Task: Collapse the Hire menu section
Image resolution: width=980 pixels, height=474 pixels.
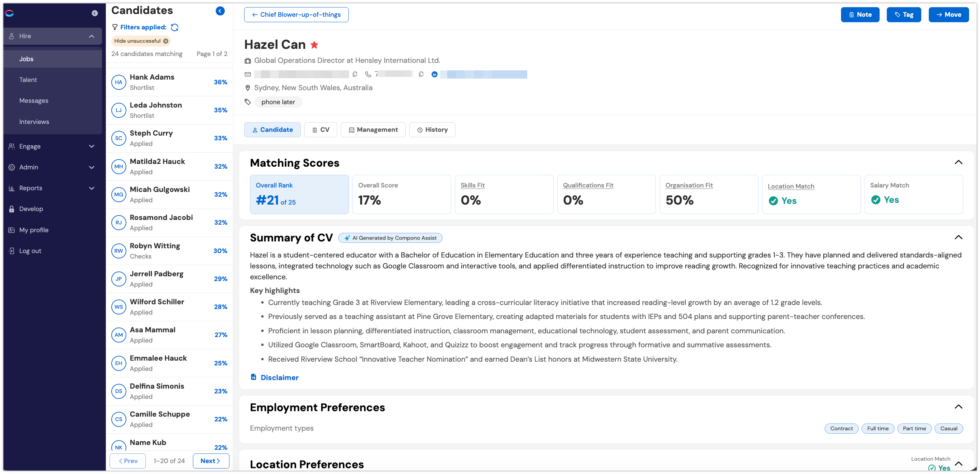Action: (x=92, y=36)
